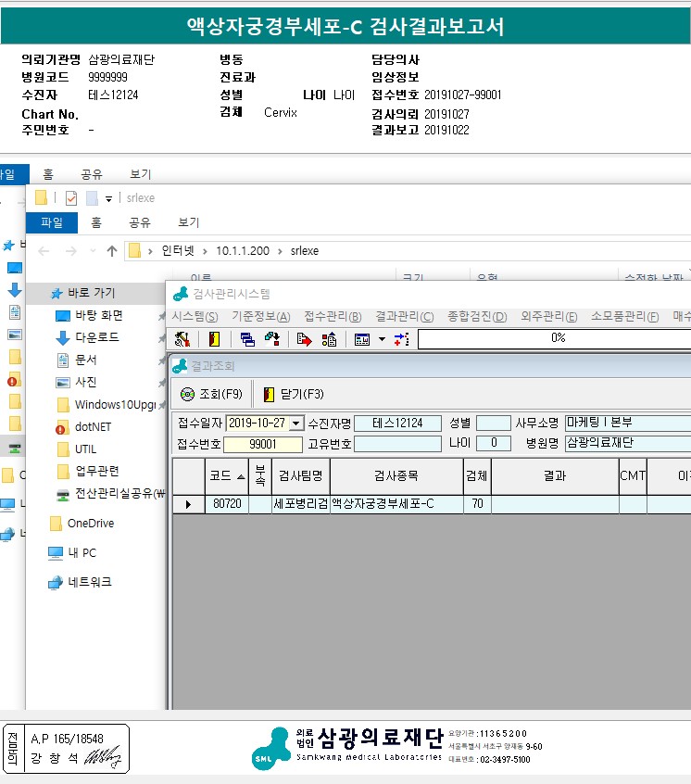Click the document with red arrow toolbar icon
This screenshot has width=691, height=784.
[304, 339]
